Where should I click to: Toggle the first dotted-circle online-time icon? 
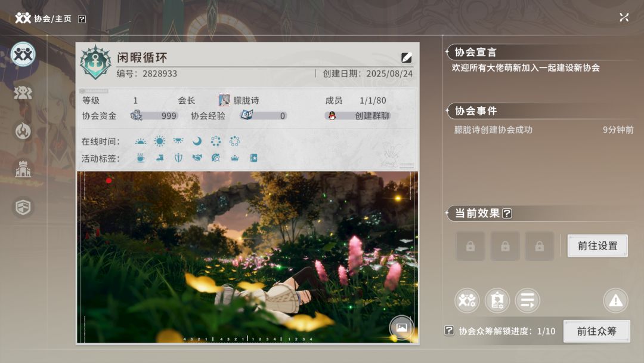(x=216, y=141)
